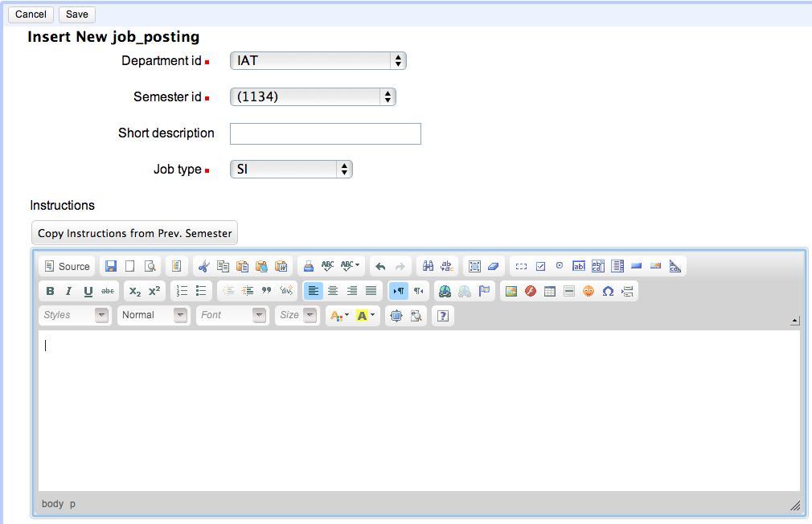Insert a Smiley into the editor
This screenshot has height=524, width=812.
(x=588, y=291)
